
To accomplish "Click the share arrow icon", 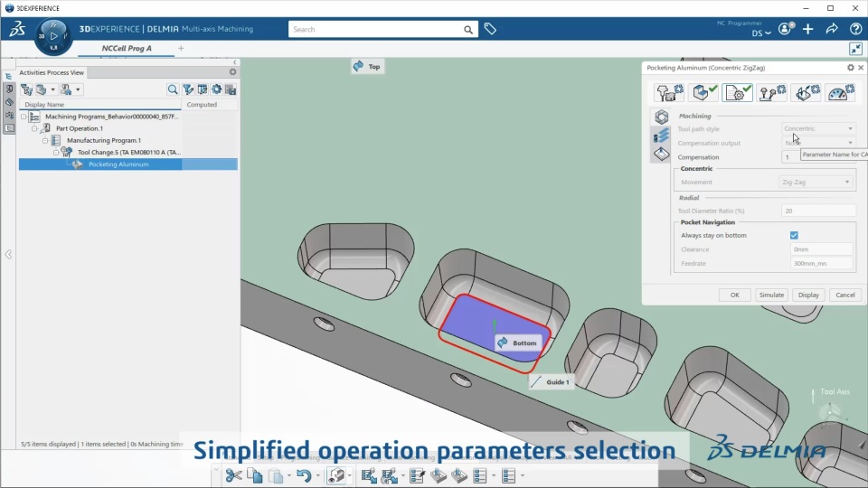I will pos(832,29).
